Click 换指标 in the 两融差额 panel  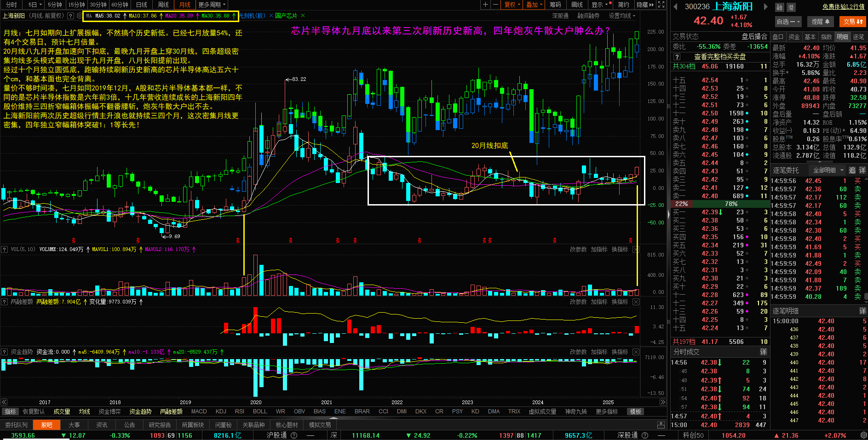click(x=620, y=302)
